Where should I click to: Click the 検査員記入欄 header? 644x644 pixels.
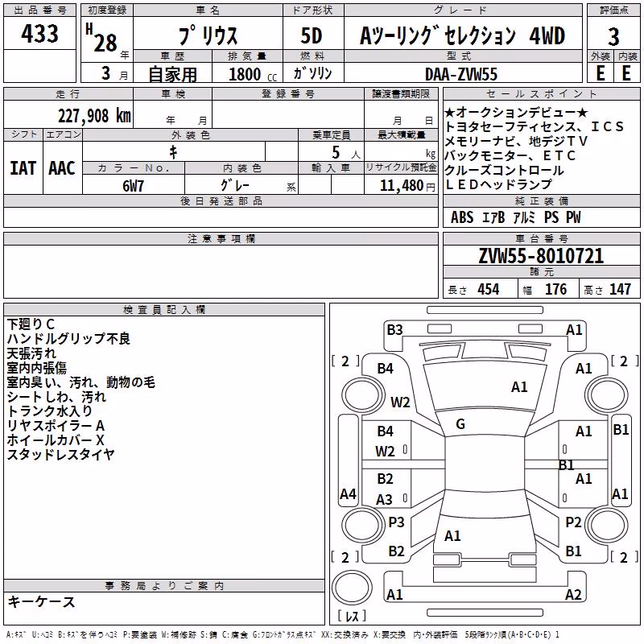click(164, 310)
